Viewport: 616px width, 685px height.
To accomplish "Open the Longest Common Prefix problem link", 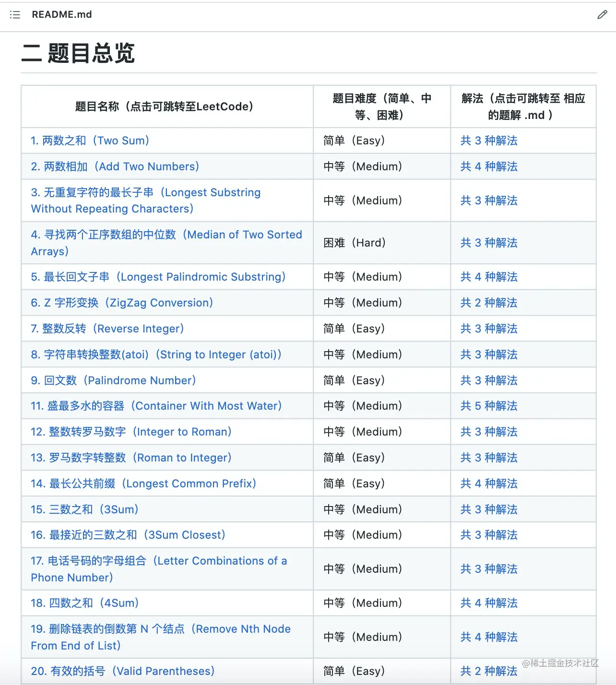I will click(x=142, y=484).
